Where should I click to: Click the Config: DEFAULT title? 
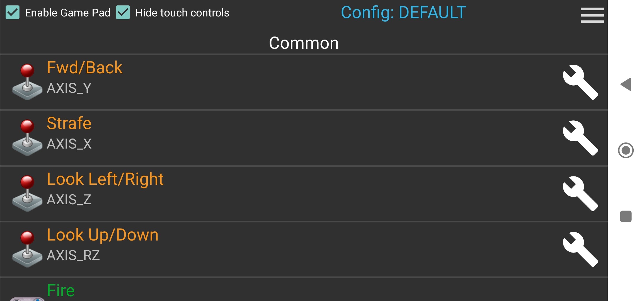(403, 13)
